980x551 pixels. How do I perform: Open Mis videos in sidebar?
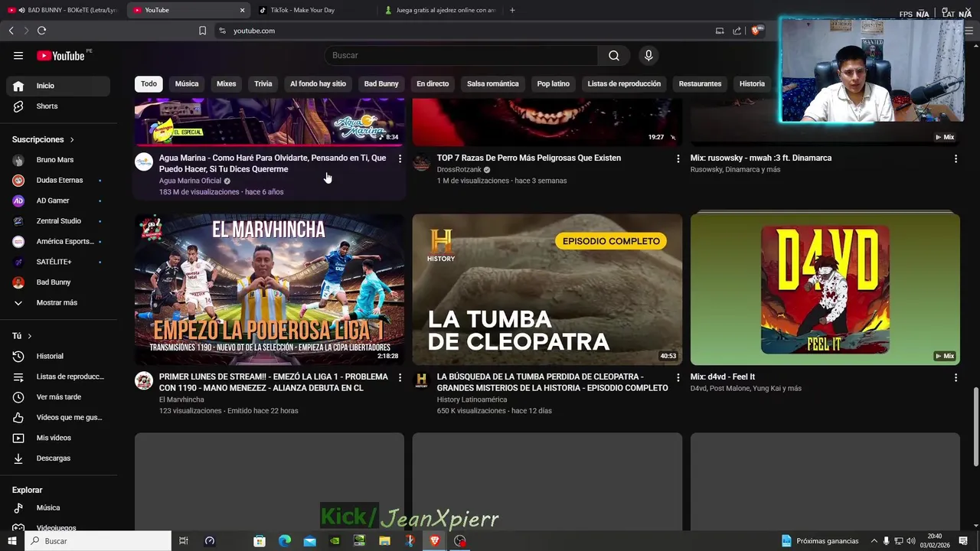coord(58,438)
